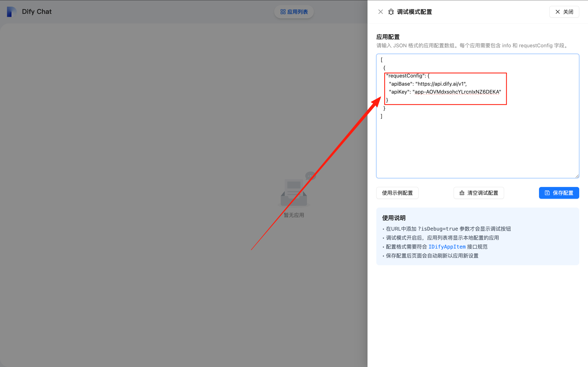Click the textarea resize handle at bottom-right corner
The width and height of the screenshot is (588, 367).
(x=577, y=176)
